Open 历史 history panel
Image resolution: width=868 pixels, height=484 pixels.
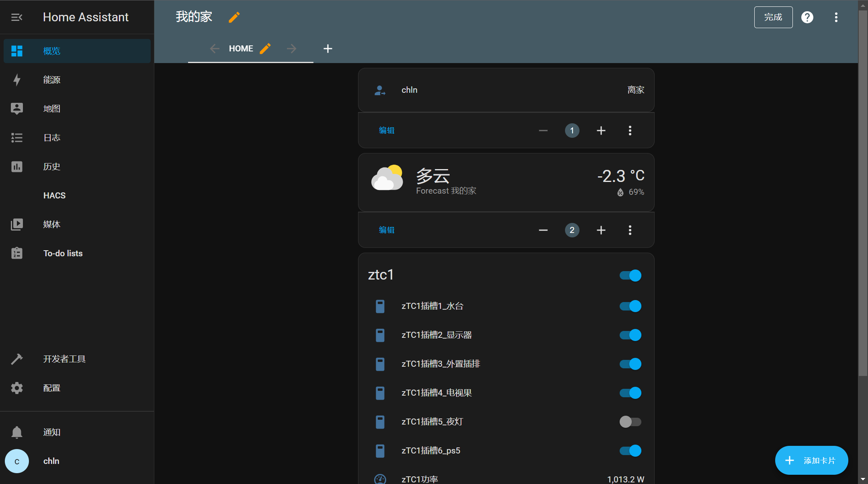point(77,167)
